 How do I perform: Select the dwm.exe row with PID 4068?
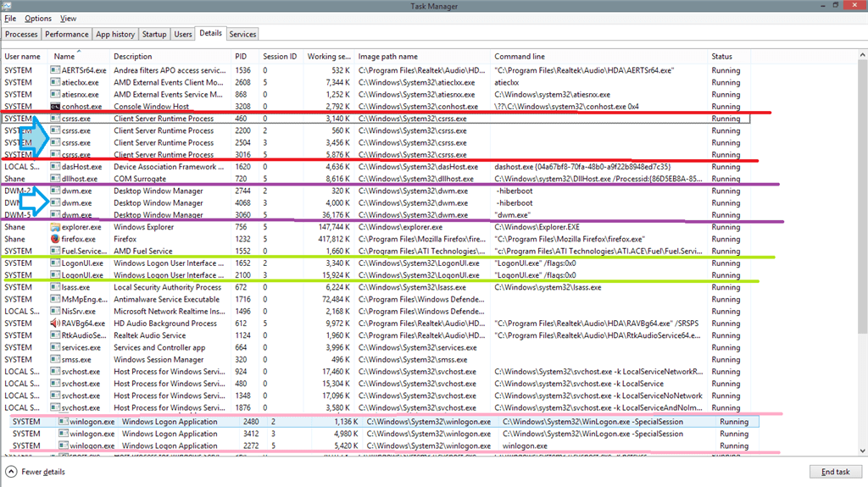(x=376, y=203)
